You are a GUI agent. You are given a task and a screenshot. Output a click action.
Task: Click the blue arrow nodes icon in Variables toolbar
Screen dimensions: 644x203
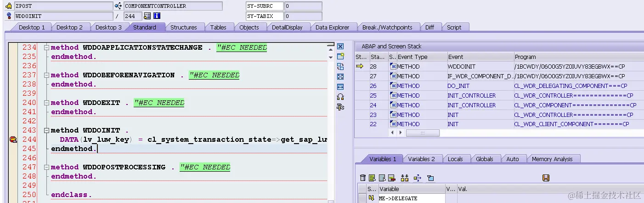click(418, 178)
